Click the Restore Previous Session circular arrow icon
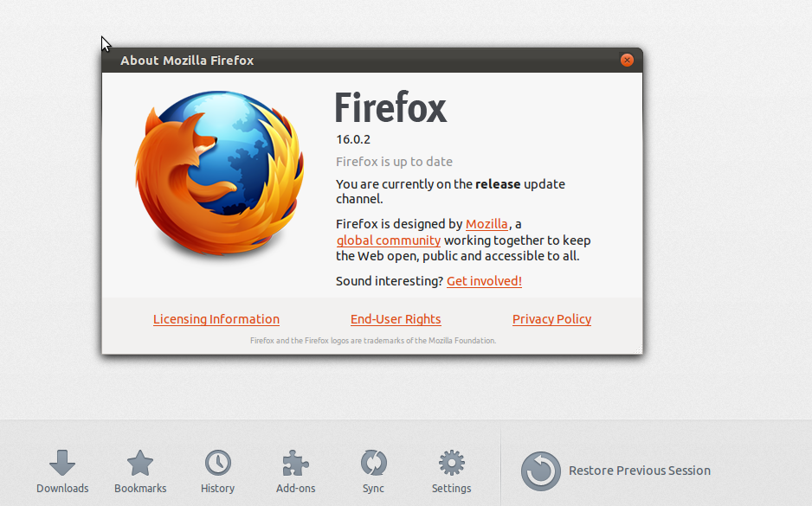This screenshot has height=506, width=812. pyautogui.click(x=541, y=471)
